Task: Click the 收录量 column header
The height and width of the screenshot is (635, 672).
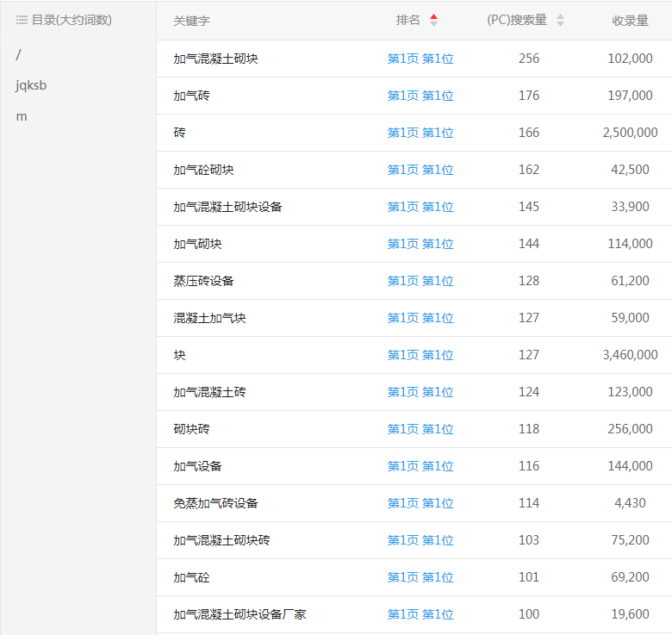Action: point(630,20)
